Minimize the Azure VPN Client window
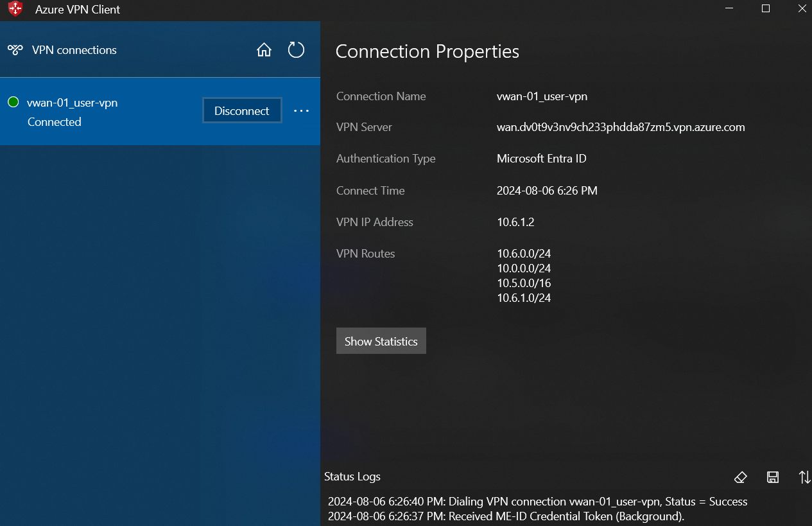The height and width of the screenshot is (526, 812). [729, 9]
